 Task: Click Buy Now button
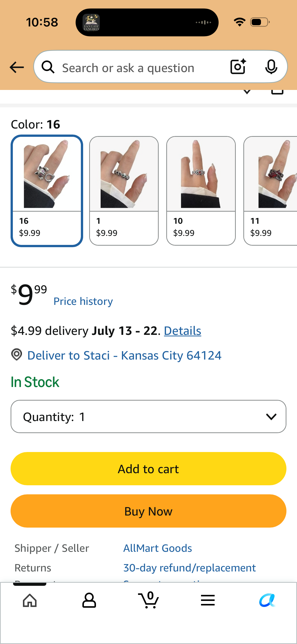pyautogui.click(x=148, y=511)
